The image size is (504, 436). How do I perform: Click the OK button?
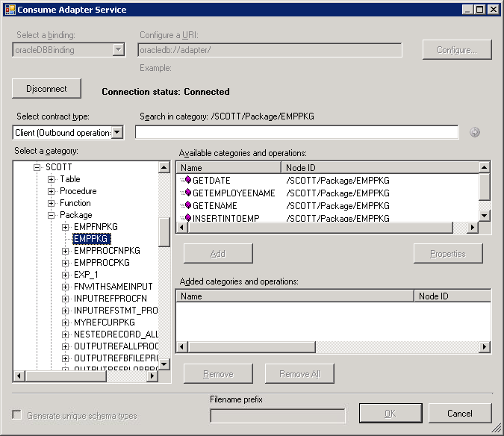(x=391, y=413)
